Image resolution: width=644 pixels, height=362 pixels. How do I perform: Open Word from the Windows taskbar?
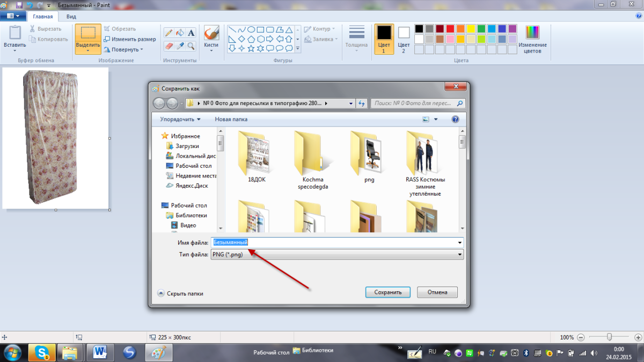point(100,352)
